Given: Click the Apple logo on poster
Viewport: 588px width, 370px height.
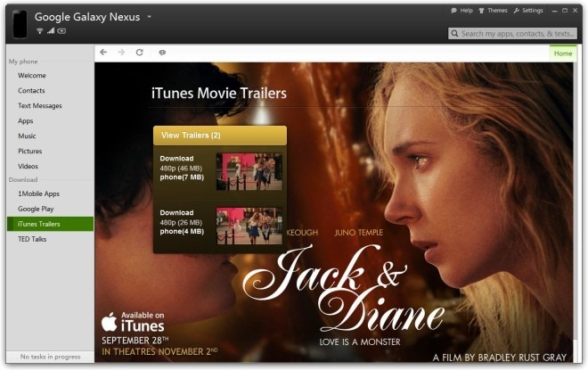Looking at the screenshot, I should coord(109,323).
